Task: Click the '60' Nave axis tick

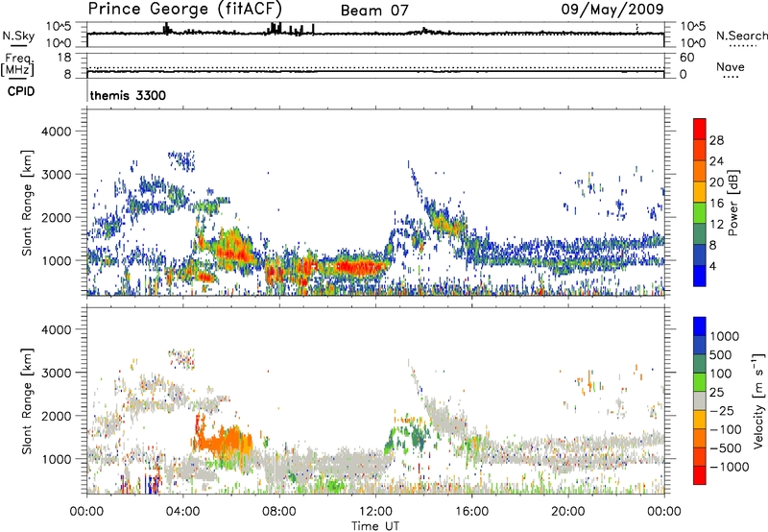Action: [686, 58]
